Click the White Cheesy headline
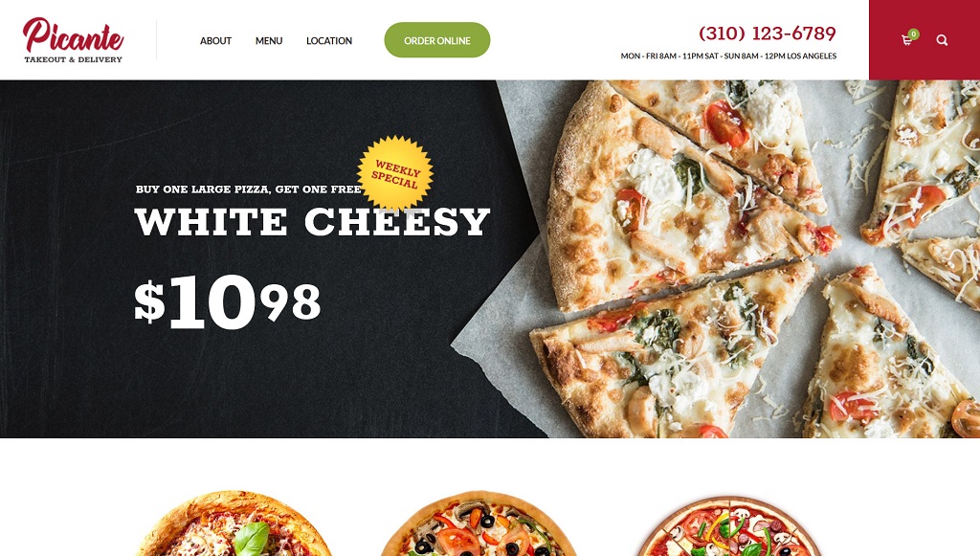Screen dimensions: 980x556 pyautogui.click(x=313, y=222)
